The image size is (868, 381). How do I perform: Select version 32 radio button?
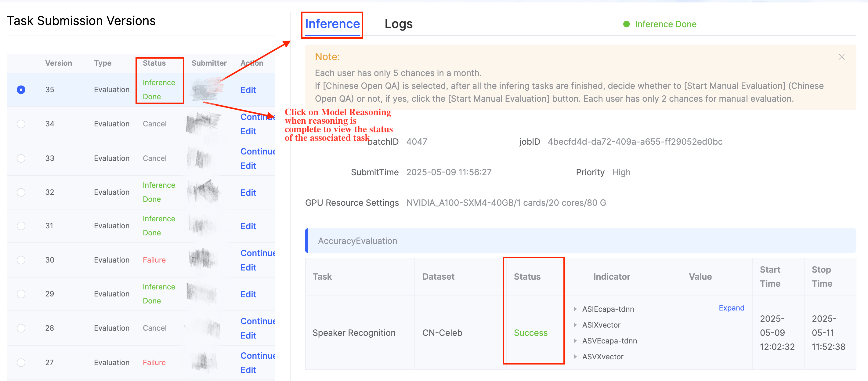[21, 192]
